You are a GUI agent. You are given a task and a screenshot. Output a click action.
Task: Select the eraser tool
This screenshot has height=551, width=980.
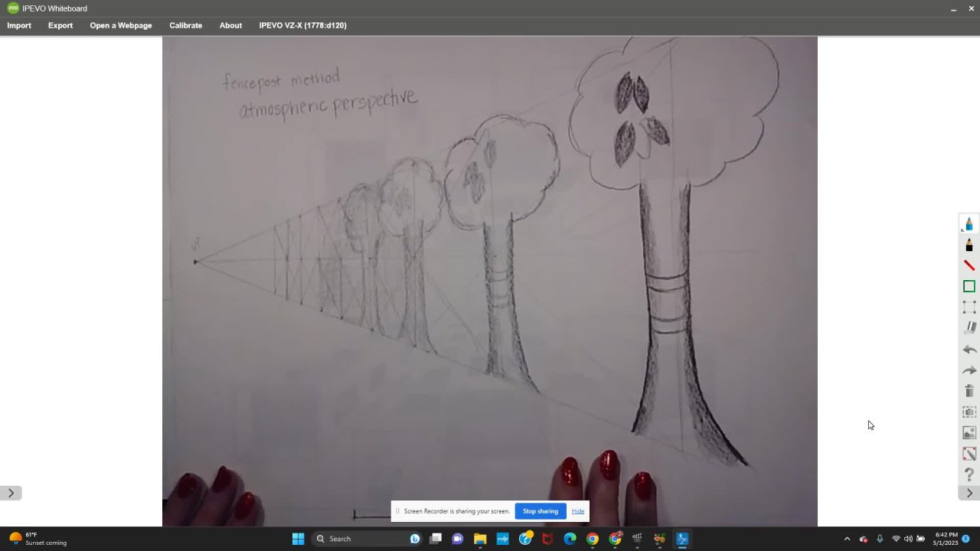[969, 328]
